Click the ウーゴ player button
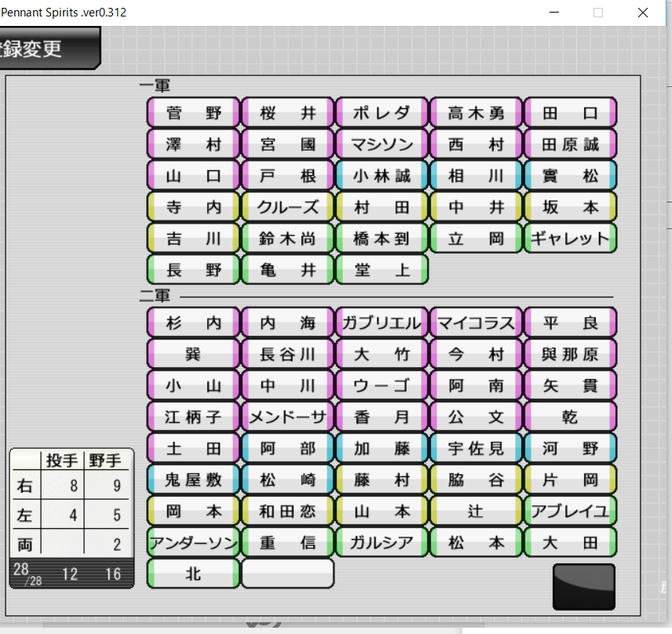Screen dimensions: 672x634 (x=382, y=385)
